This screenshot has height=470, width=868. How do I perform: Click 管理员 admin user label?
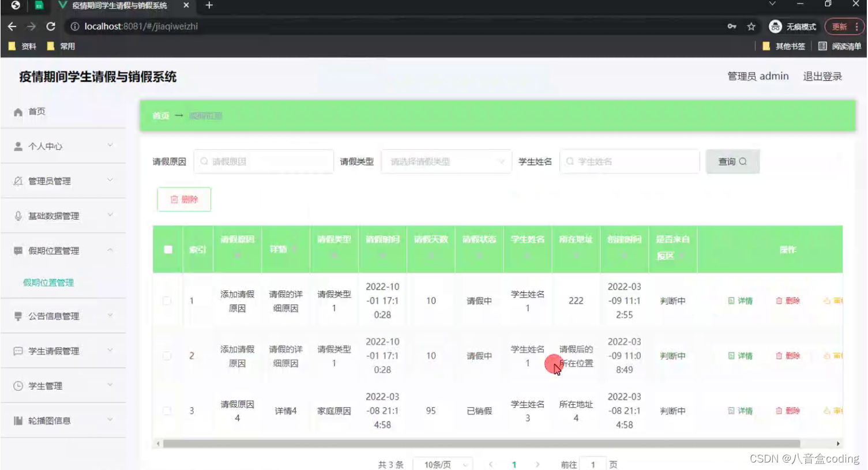click(x=758, y=76)
